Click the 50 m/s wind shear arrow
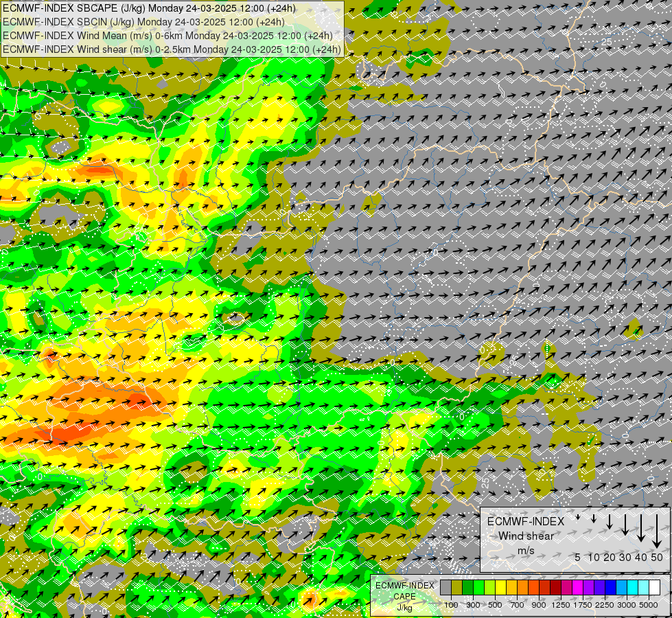 (x=657, y=531)
